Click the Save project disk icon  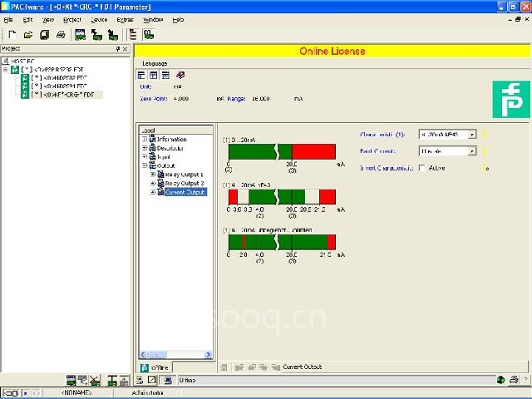44,35
